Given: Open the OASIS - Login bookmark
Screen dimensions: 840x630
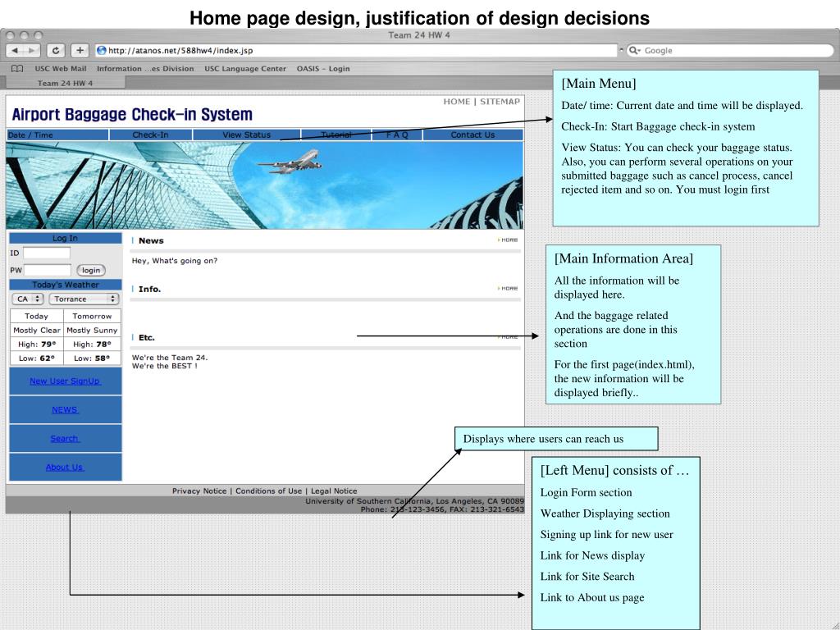Looking at the screenshot, I should click(x=323, y=69).
